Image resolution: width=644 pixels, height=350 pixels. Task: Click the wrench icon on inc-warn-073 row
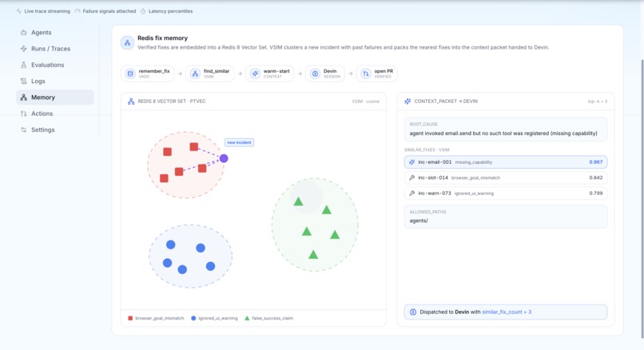click(x=412, y=193)
